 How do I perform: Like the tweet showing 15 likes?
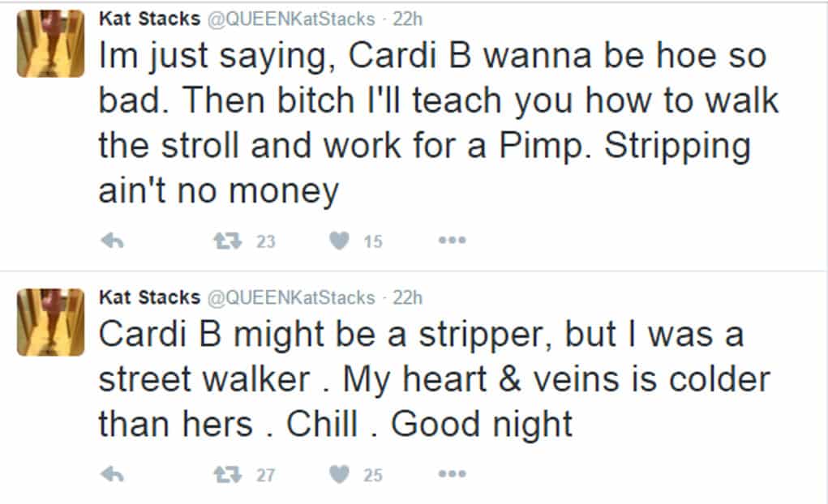339,241
